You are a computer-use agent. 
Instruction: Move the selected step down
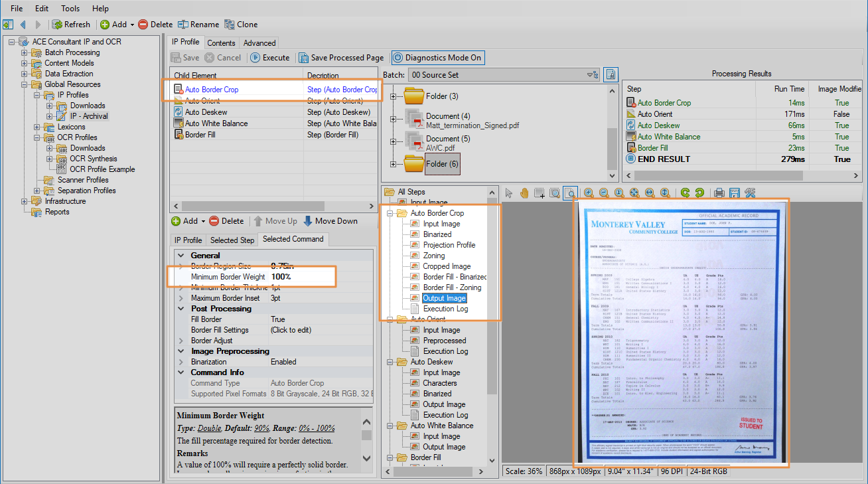click(x=330, y=221)
